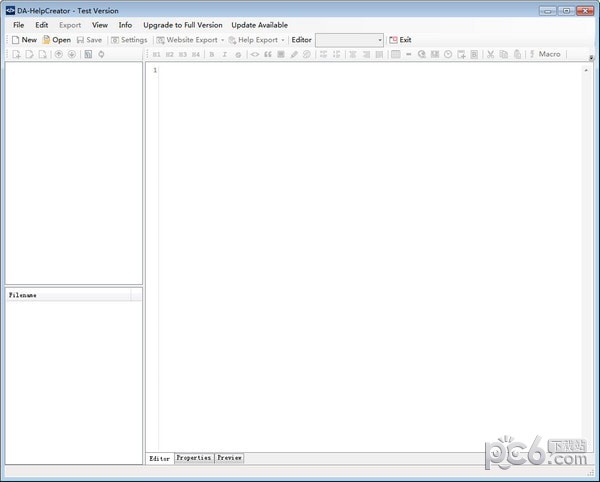Click into the editor text area
600x482 pixels.
tap(370, 256)
